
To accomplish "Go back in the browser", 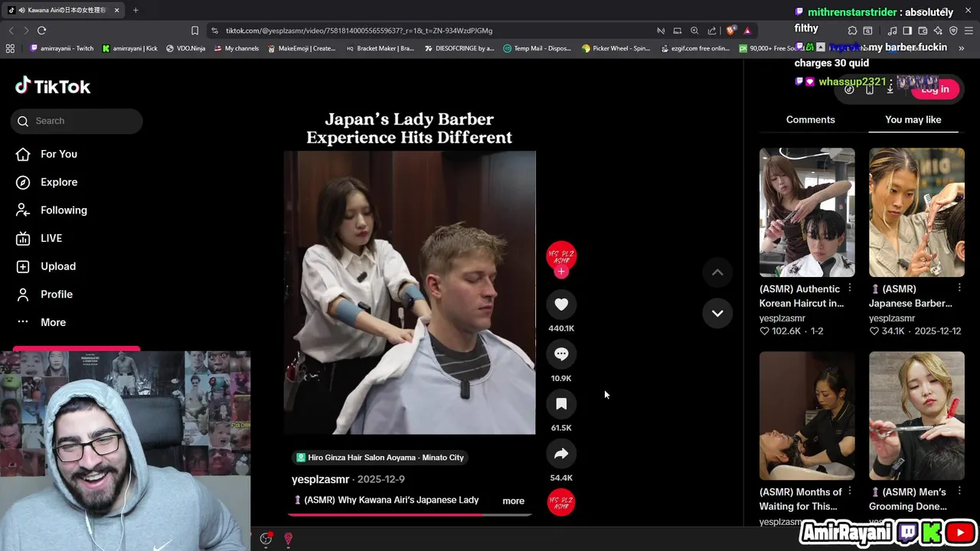I will tap(11, 31).
